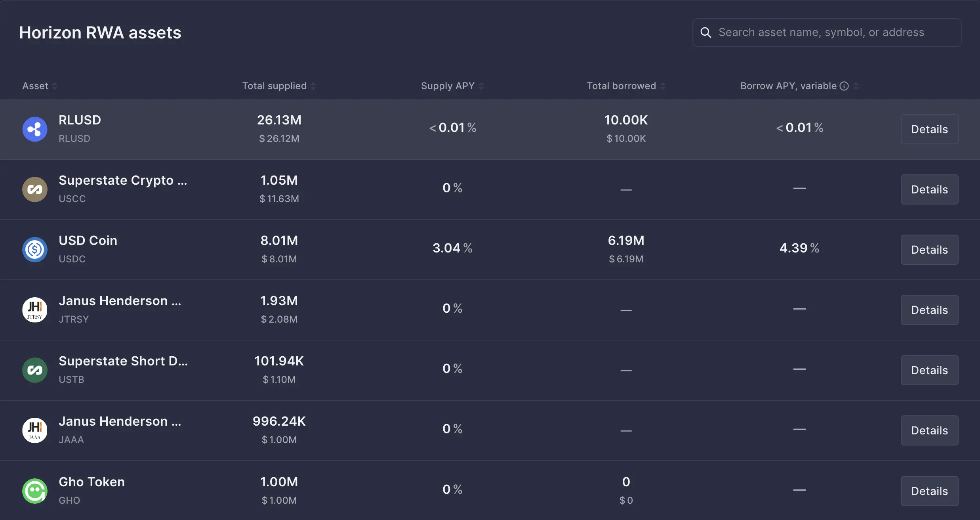980x520 pixels.
Task: Open Details for USD Coin
Action: pyautogui.click(x=929, y=250)
